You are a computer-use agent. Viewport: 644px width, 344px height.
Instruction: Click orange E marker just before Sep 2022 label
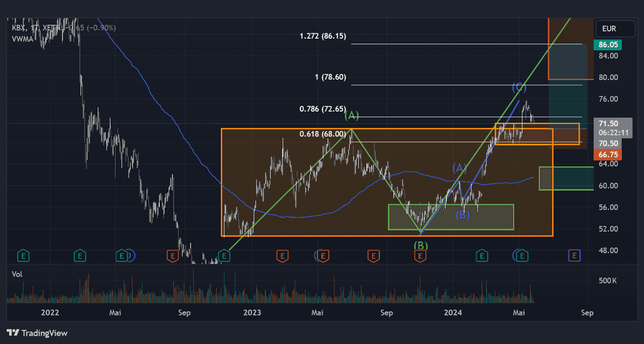click(x=172, y=256)
